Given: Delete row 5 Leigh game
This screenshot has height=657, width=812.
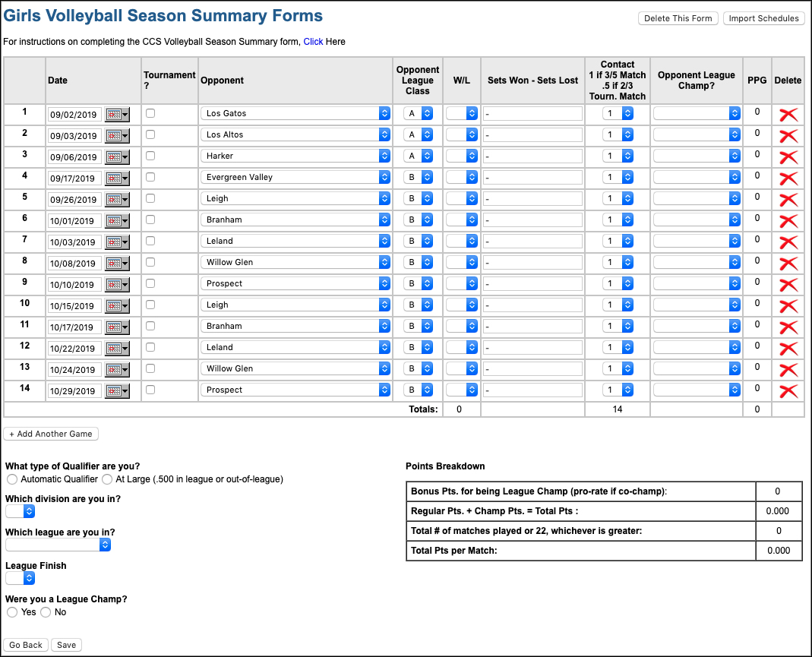Looking at the screenshot, I should (x=788, y=200).
